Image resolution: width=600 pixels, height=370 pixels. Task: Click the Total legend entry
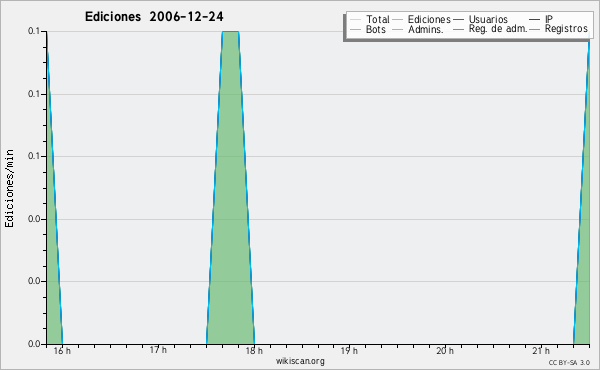coord(370,19)
